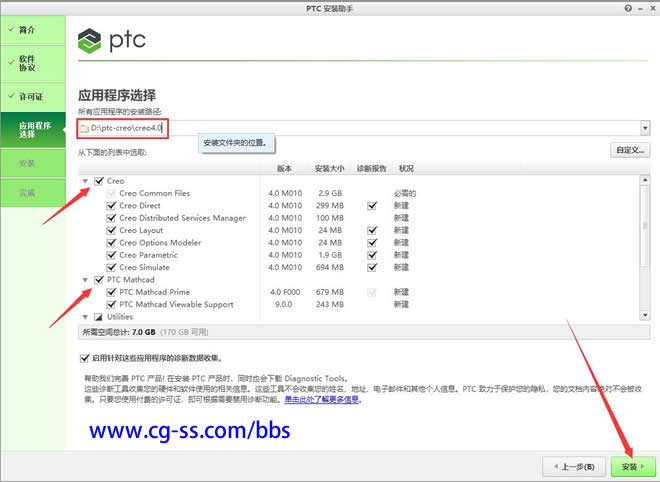Click the list scrollbar down arrow

point(644,316)
